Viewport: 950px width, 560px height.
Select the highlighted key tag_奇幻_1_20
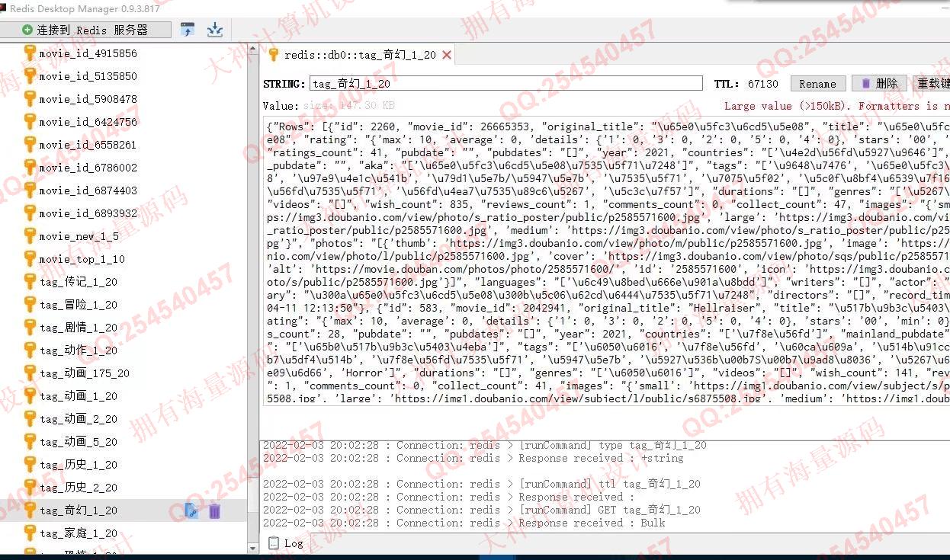79,510
